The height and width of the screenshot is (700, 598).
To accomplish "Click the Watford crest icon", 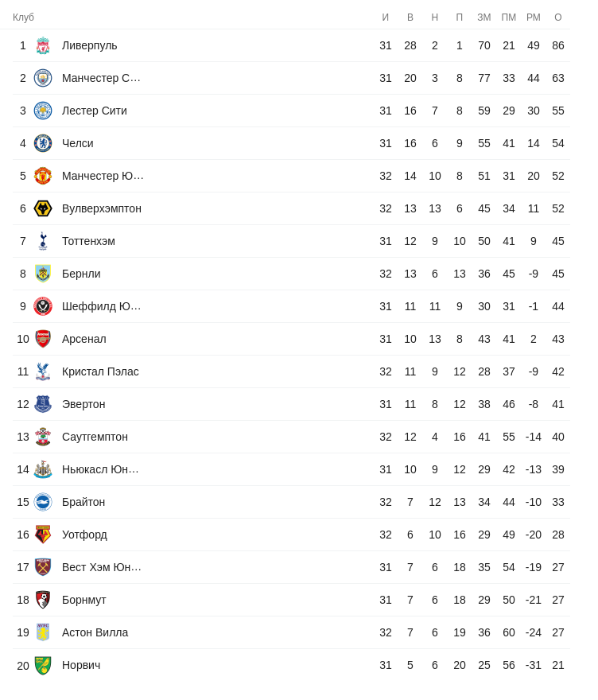I will (x=43, y=535).
